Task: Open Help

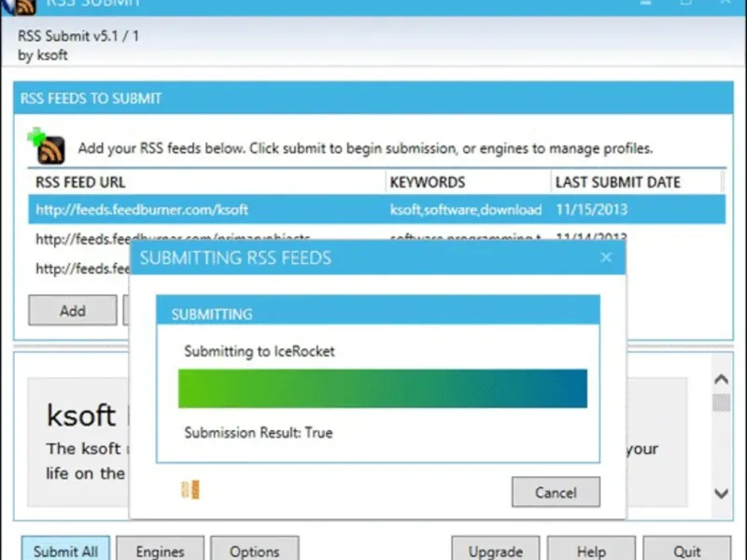Action: tap(591, 549)
